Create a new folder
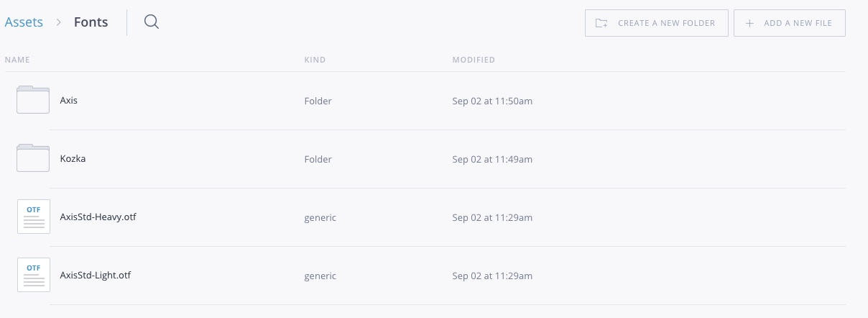This screenshot has width=868, height=318. [x=657, y=23]
